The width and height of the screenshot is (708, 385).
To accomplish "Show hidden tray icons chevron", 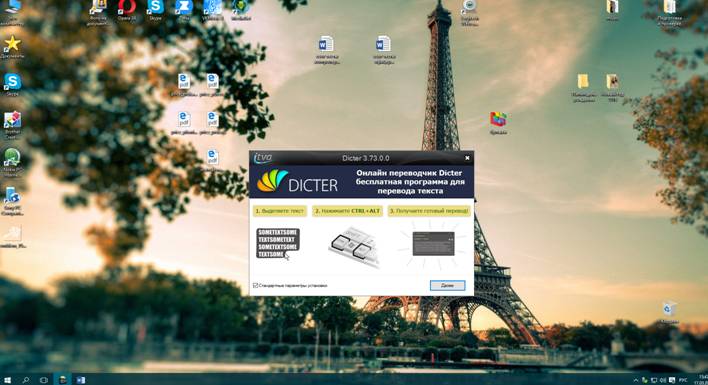I will (x=636, y=380).
